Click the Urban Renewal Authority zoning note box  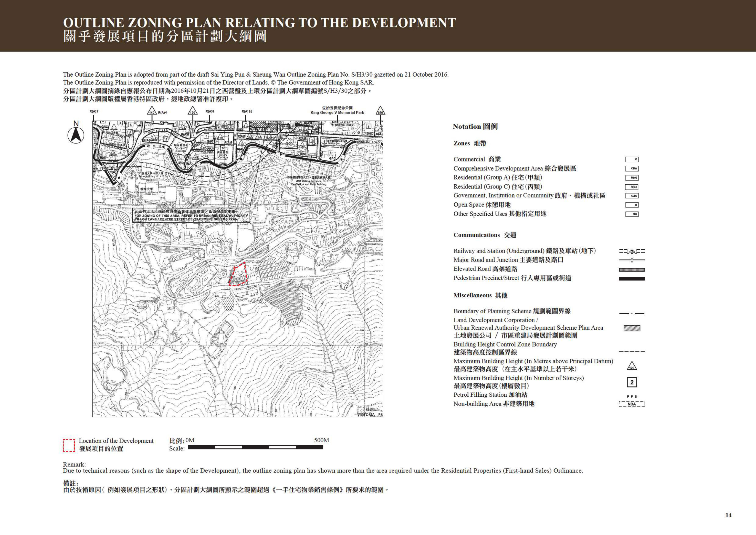pyautogui.click(x=191, y=215)
